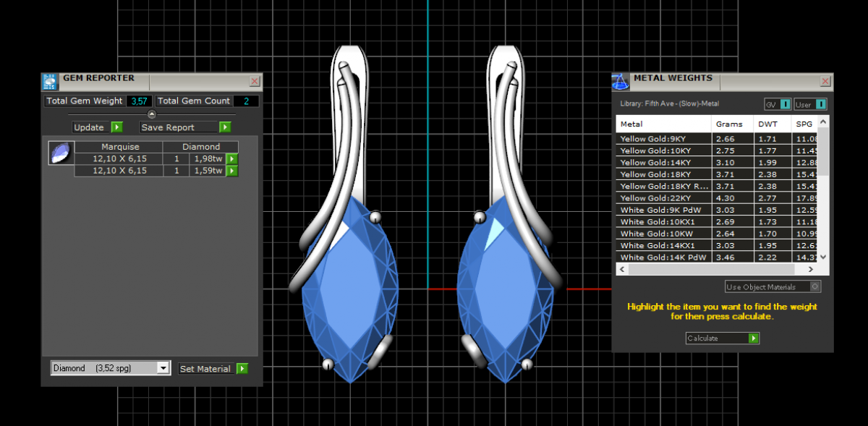Collapse the Gem Reporter summary with the round arrow
The width and height of the screenshot is (868, 426).
[x=151, y=114]
